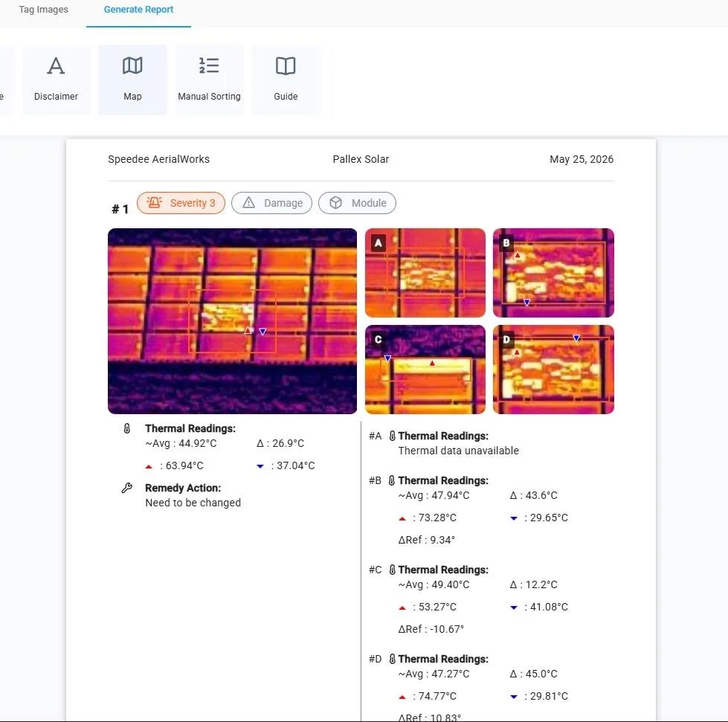
Task: Open thermal thumbnail B
Action: coord(553,273)
